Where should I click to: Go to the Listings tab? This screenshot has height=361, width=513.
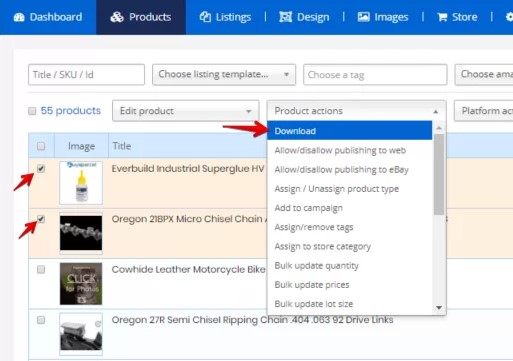click(x=225, y=17)
